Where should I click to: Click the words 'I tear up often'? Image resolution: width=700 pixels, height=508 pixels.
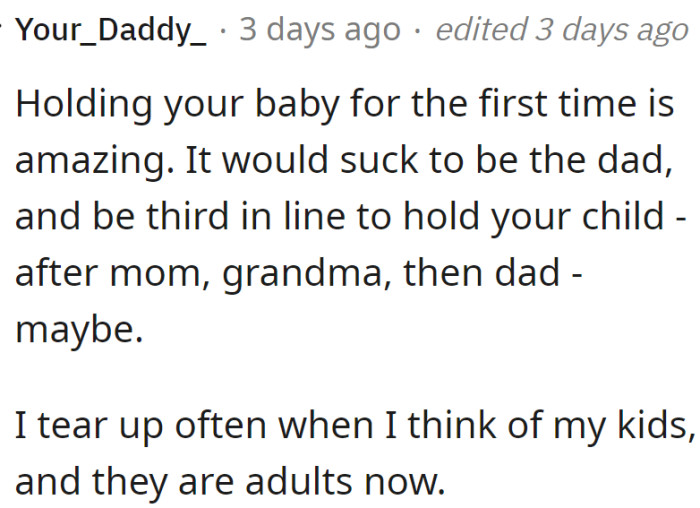coord(140,427)
